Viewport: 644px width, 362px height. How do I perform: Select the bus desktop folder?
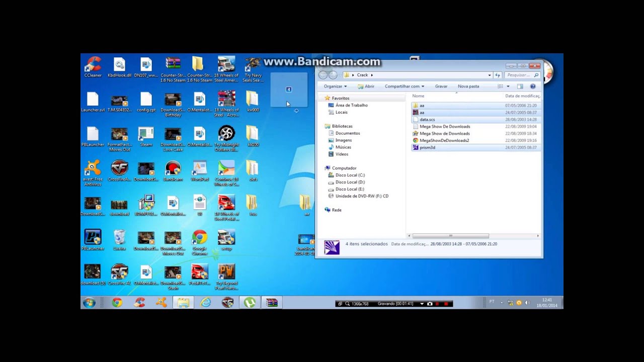[x=253, y=206]
